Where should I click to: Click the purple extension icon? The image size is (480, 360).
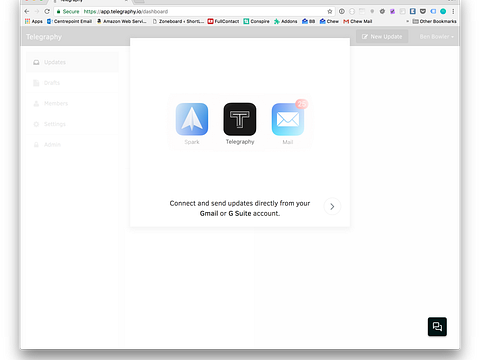pos(392,11)
